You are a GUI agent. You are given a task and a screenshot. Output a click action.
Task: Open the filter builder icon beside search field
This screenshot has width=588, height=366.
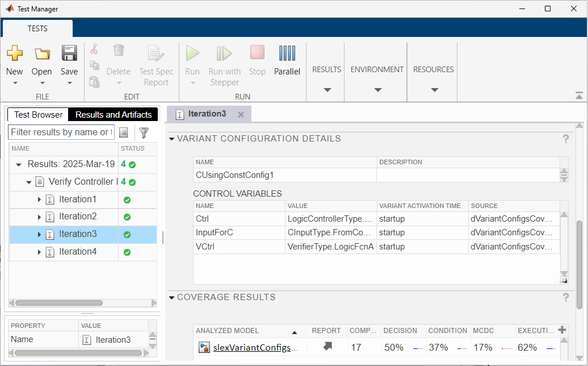[124, 132]
